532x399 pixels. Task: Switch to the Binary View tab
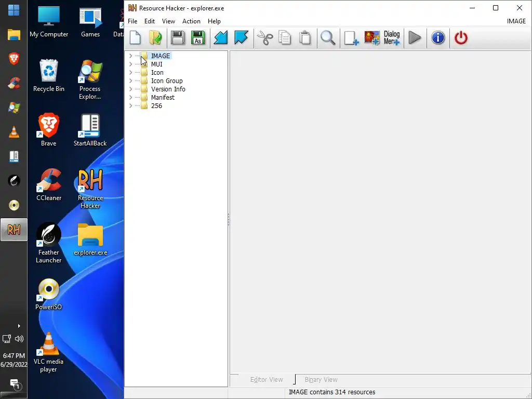[x=321, y=380]
